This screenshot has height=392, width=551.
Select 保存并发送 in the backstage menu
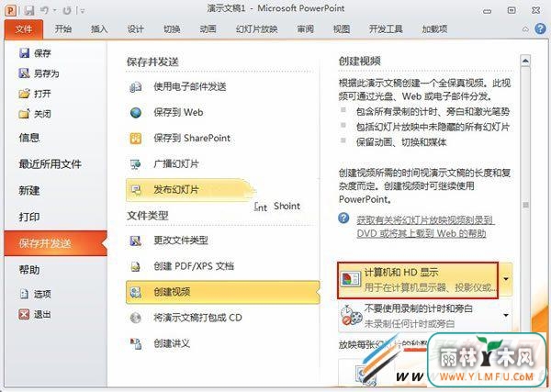coord(55,243)
